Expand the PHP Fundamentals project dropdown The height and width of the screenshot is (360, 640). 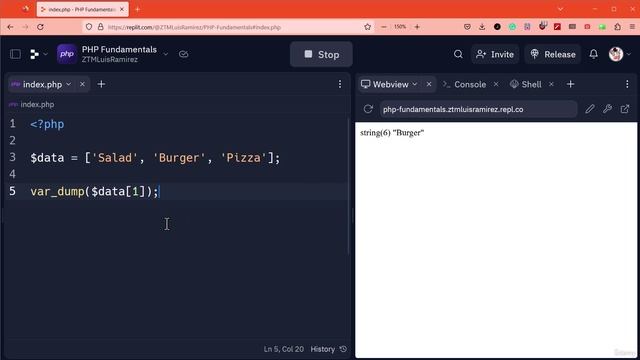click(x=165, y=54)
